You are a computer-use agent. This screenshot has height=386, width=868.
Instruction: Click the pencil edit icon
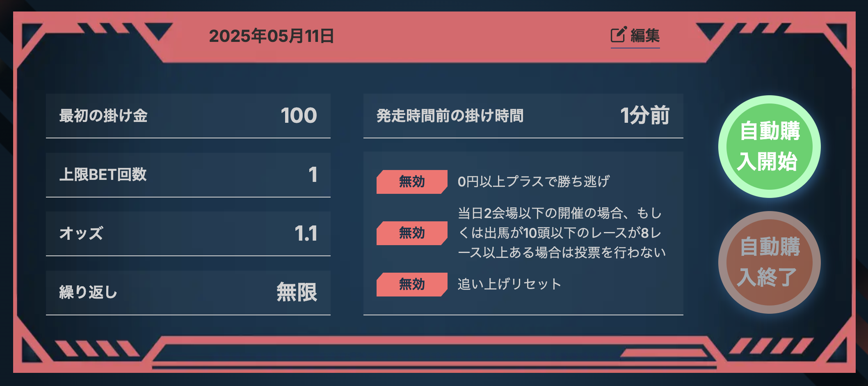619,34
